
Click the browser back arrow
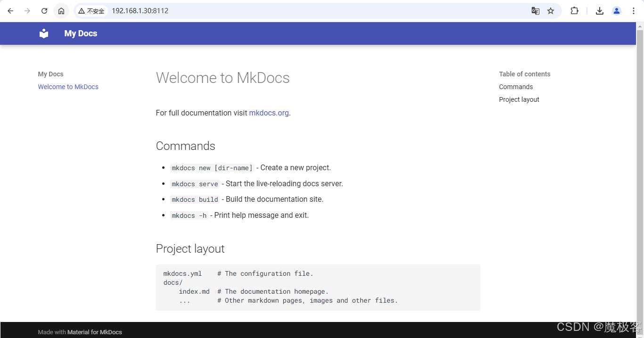(x=10, y=11)
